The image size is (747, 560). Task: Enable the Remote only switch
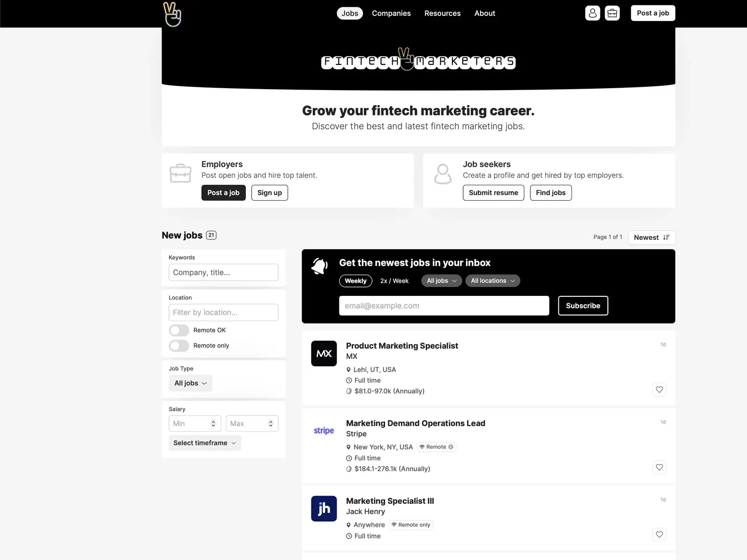(179, 346)
